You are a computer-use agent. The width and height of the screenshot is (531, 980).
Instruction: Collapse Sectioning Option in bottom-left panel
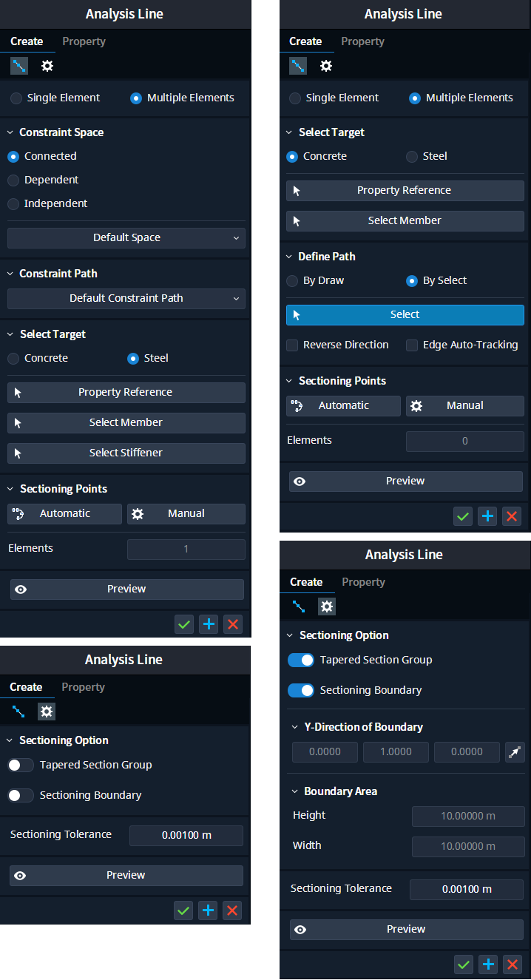tap(10, 740)
